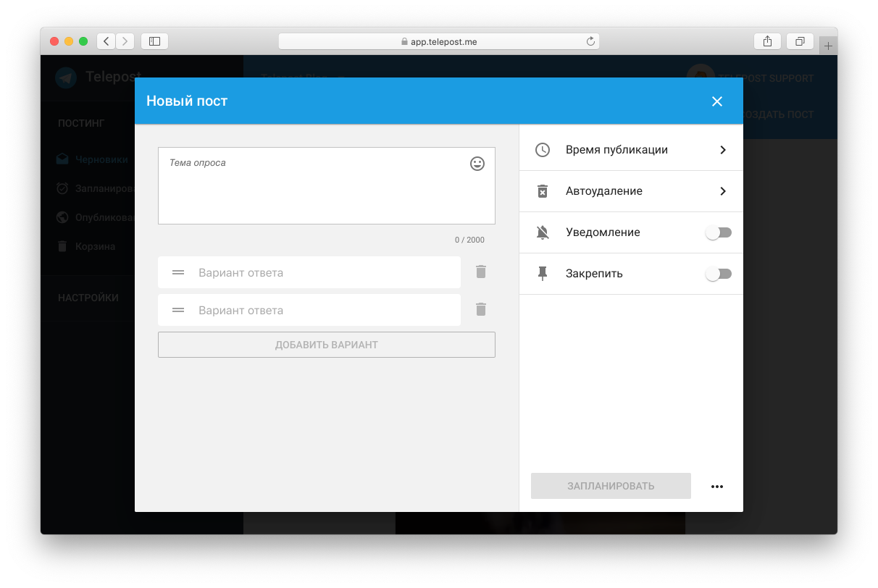Toggle the Уведомление switch

pos(719,232)
